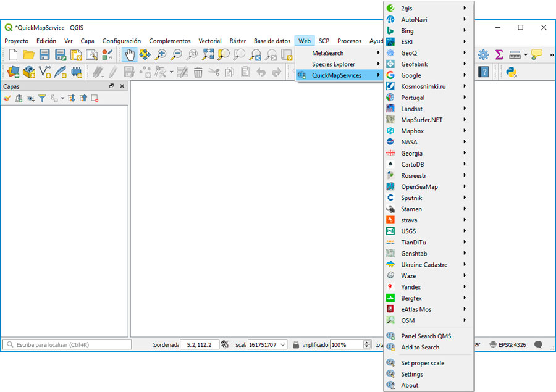Click Panel Search QMS entry
Image resolution: width=556 pixels, height=392 pixels.
coord(426,336)
